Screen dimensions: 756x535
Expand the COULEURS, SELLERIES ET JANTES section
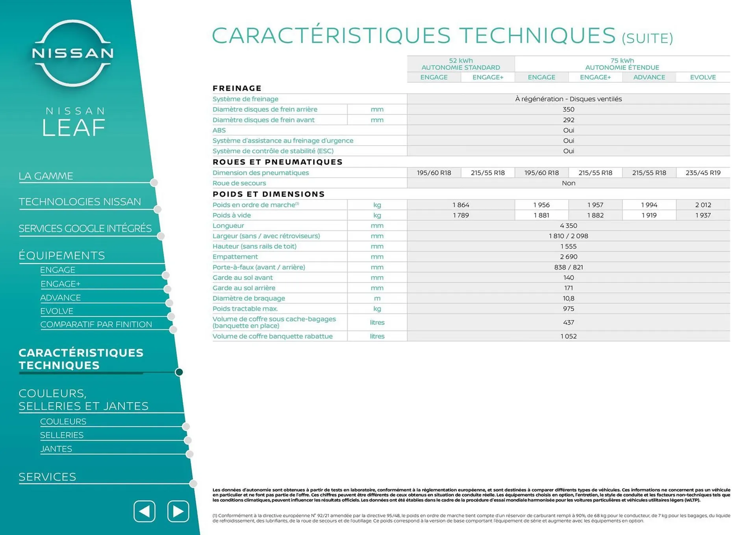point(83,399)
